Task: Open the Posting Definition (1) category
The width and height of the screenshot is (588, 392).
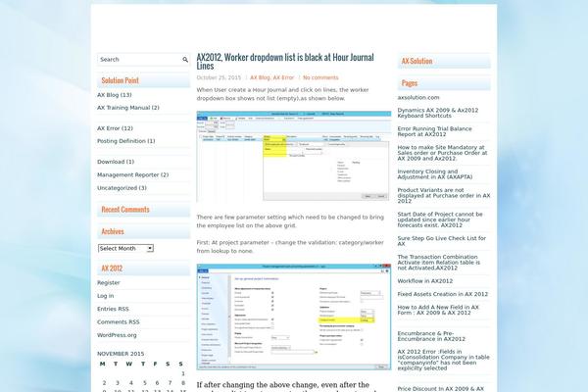Action: pyautogui.click(x=126, y=141)
